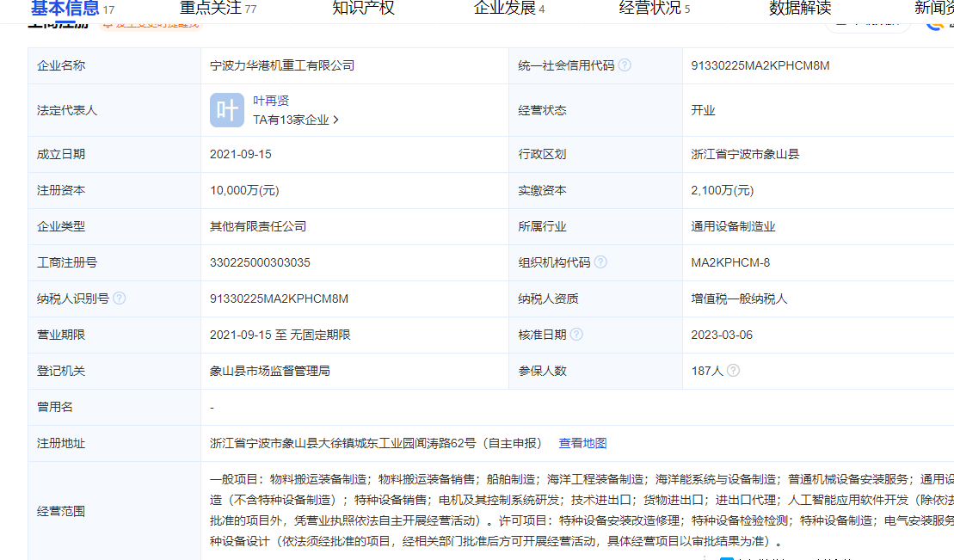Click the 经营状态 field label
This screenshot has width=954, height=560.
542,110
